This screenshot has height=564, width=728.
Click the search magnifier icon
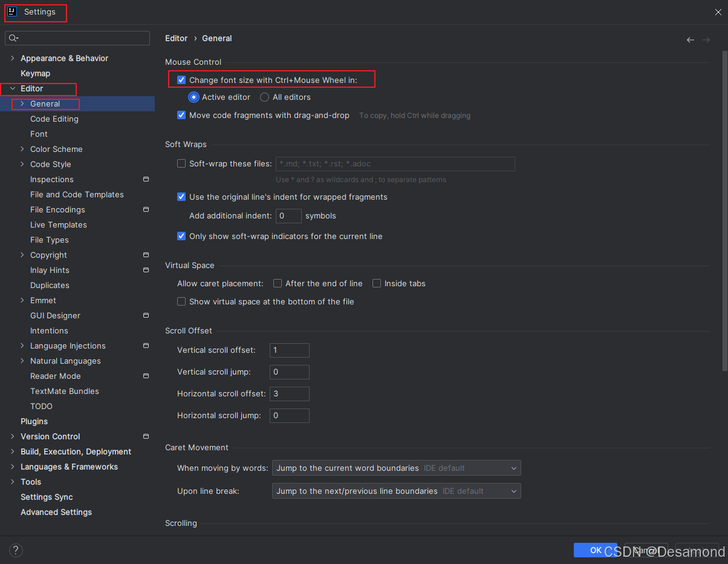13,38
